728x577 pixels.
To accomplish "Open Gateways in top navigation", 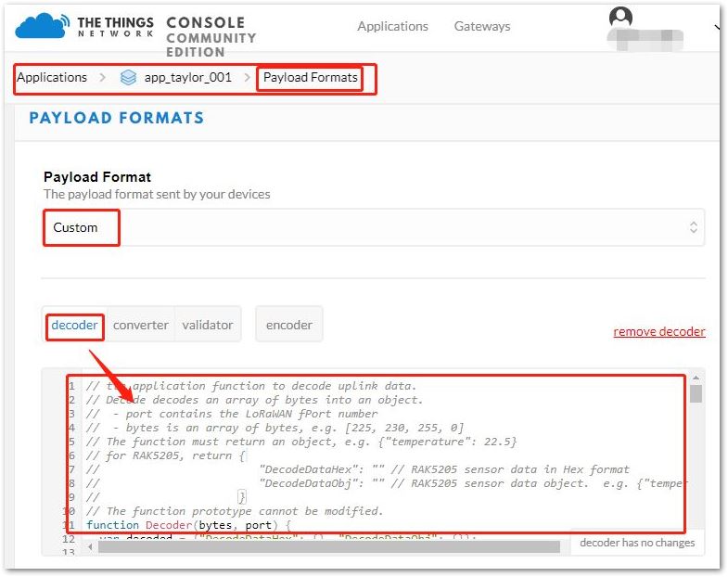I will (x=482, y=27).
